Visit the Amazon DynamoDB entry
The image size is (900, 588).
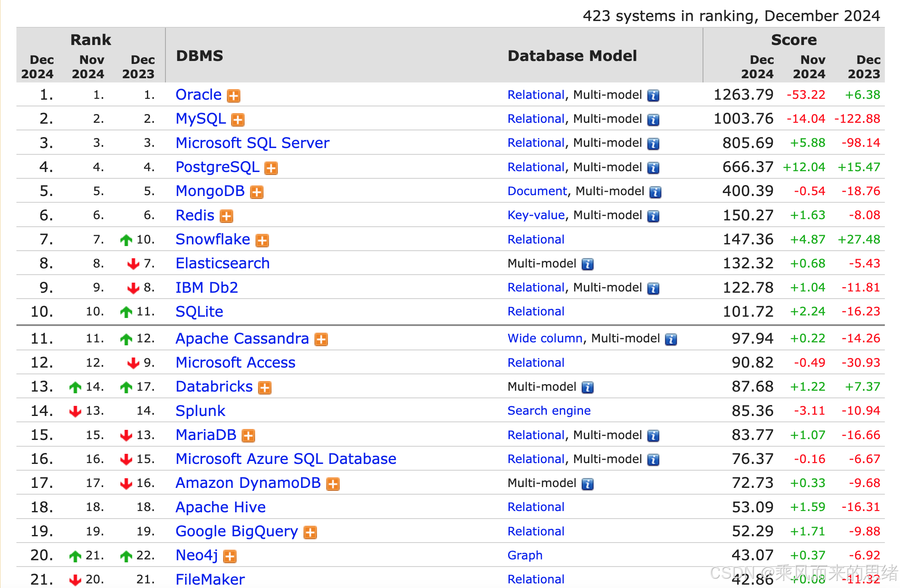(248, 483)
